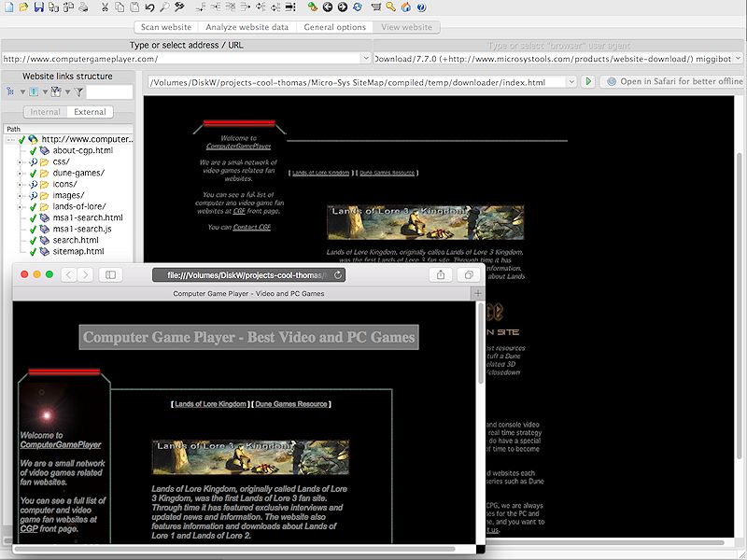
Task: Go back using Safari back chevron
Action: click(x=68, y=274)
